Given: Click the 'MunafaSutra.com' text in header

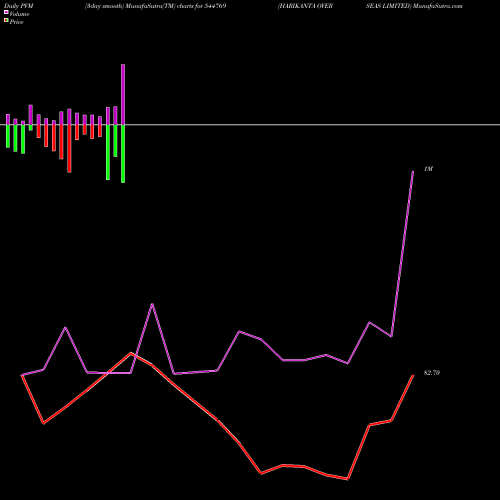Looking at the screenshot, I should (437, 6).
